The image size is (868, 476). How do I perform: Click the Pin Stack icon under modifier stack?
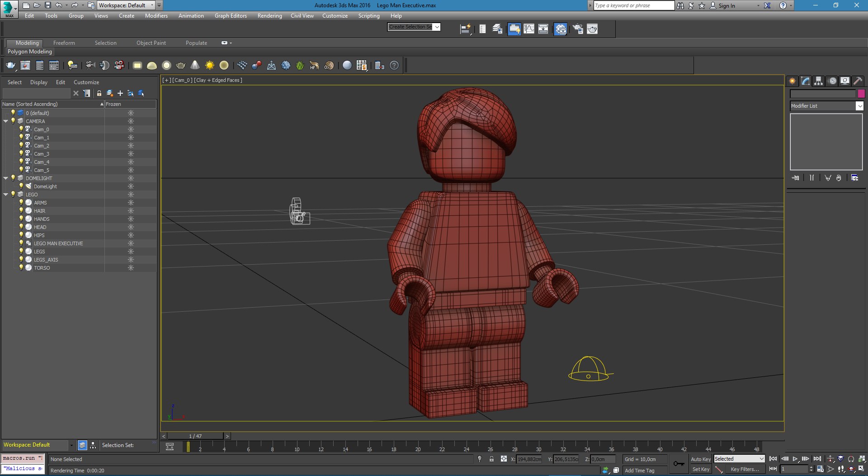pyautogui.click(x=796, y=178)
